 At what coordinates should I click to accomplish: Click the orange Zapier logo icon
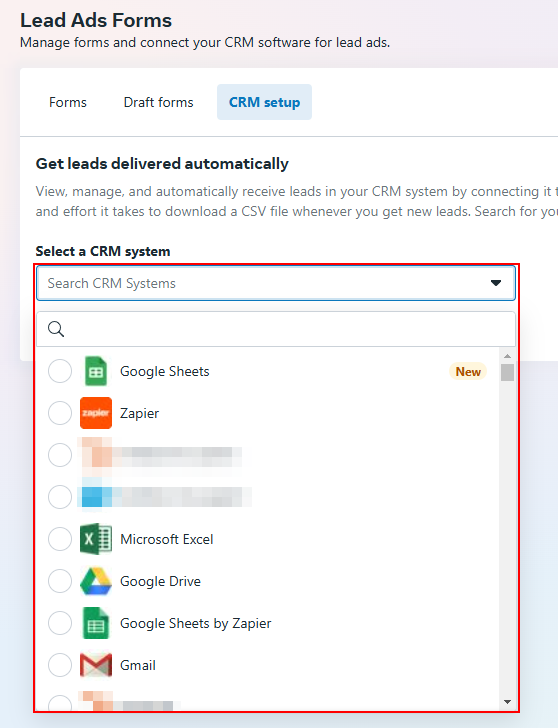pyautogui.click(x=96, y=413)
